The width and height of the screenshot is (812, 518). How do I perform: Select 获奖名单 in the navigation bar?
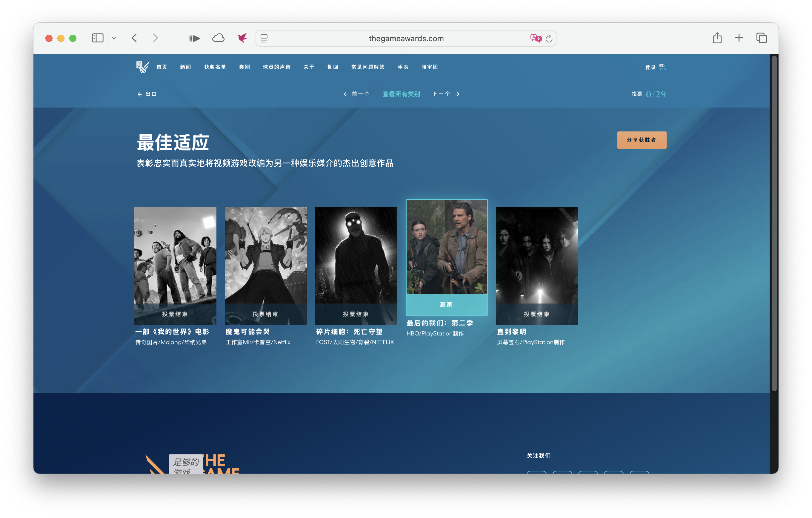(x=215, y=67)
